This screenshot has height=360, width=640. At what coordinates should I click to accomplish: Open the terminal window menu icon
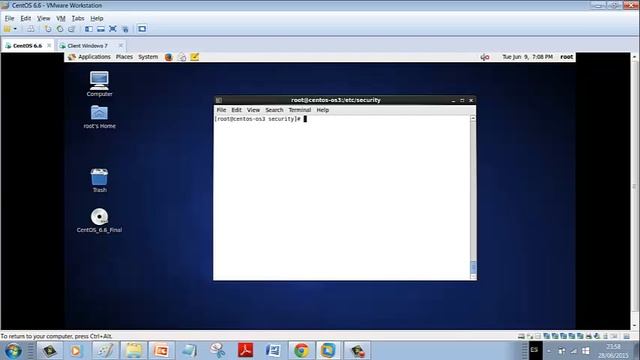pos(219,100)
